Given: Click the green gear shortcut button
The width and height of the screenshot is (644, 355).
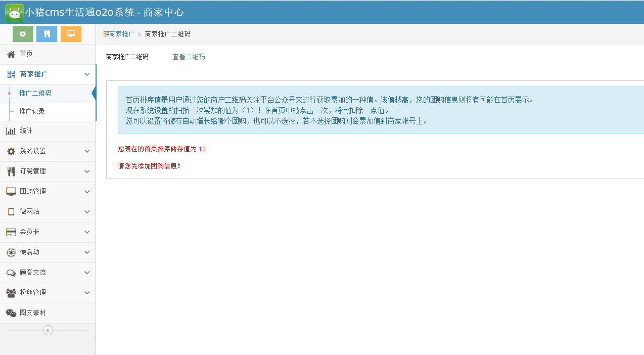Looking at the screenshot, I should [23, 34].
